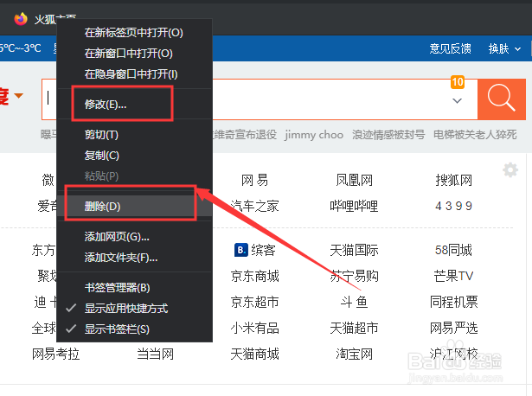
Task: Open the 京东超市 site link
Action: (254, 302)
